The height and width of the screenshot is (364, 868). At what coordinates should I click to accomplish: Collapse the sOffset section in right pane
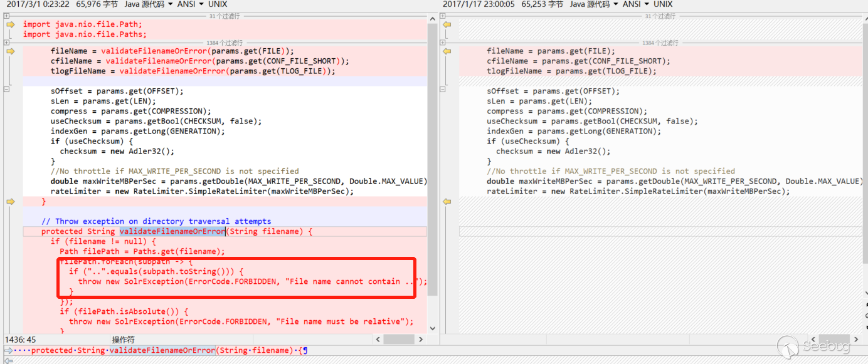click(443, 90)
